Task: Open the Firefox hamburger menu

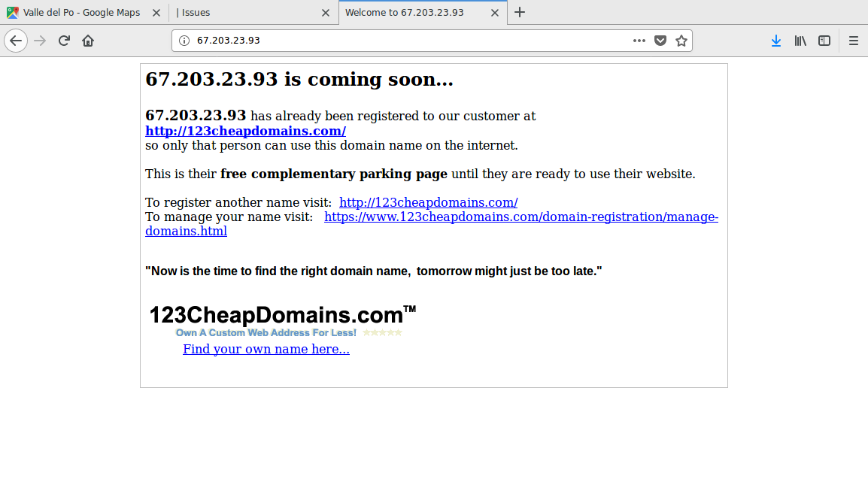Action: click(854, 41)
